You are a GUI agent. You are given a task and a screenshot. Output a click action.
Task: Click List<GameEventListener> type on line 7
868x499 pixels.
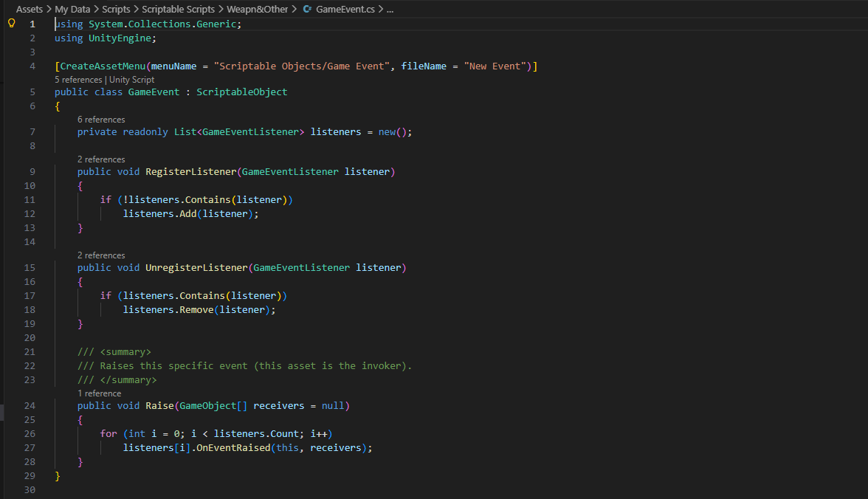[239, 132]
